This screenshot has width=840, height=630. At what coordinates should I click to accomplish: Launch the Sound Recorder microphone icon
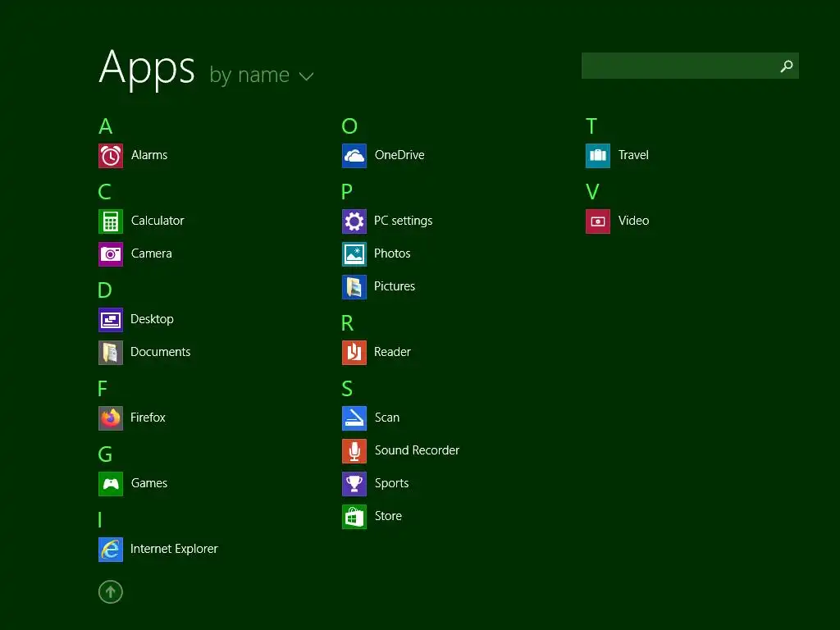coord(354,451)
